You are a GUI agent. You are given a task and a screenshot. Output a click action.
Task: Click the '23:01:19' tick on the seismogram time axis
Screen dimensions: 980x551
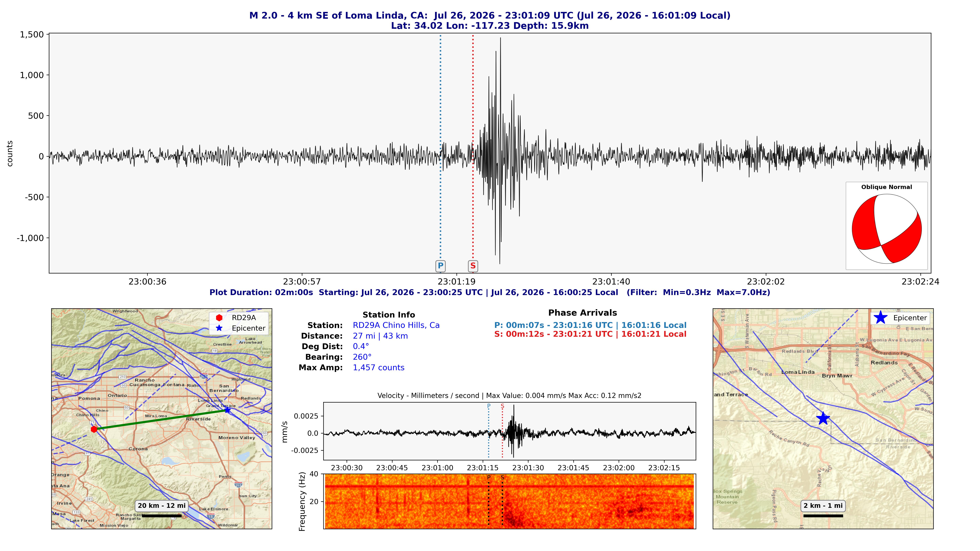click(456, 282)
